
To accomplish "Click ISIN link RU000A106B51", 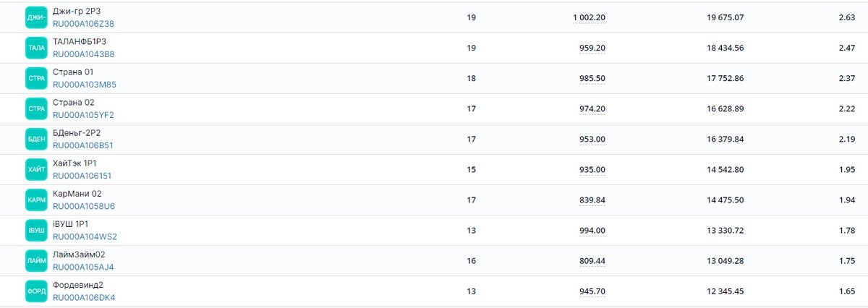I will point(83,145).
